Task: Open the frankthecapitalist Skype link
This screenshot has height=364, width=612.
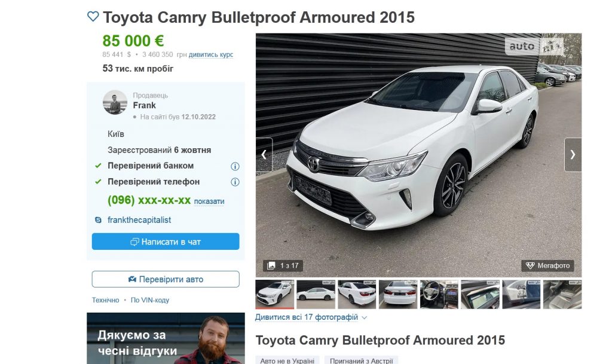Action: [139, 220]
